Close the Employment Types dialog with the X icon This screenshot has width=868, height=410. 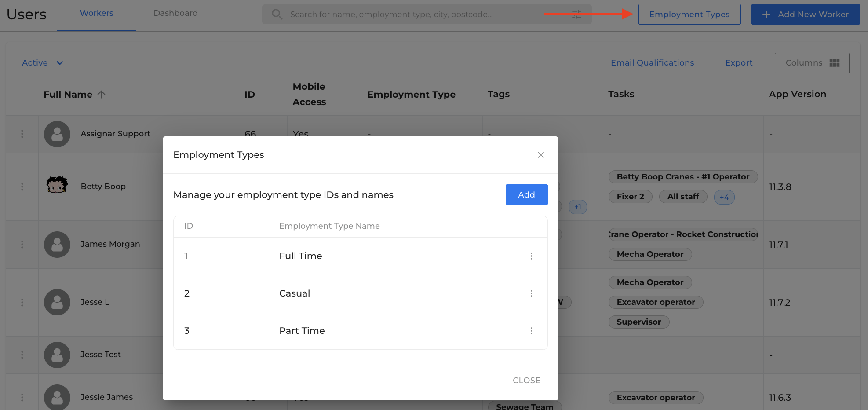(541, 155)
